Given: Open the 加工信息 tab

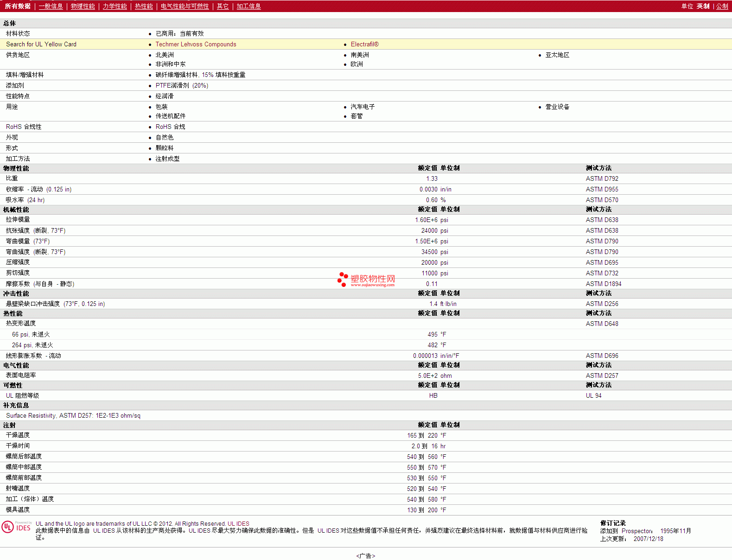Looking at the screenshot, I should tap(248, 6).
